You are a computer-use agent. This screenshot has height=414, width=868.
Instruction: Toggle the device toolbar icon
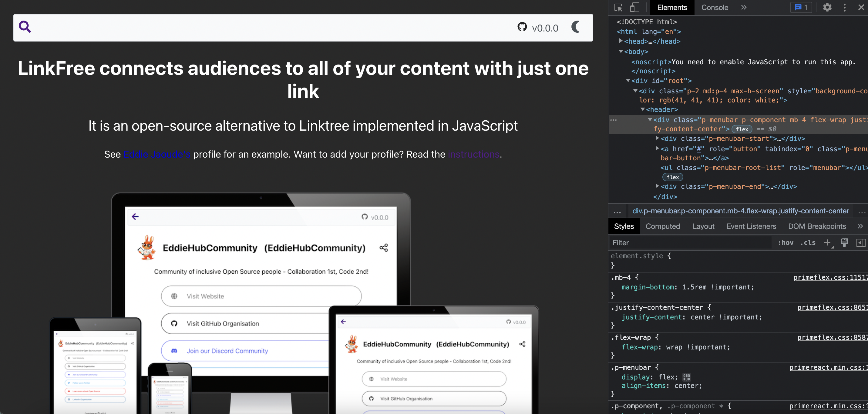(634, 7)
